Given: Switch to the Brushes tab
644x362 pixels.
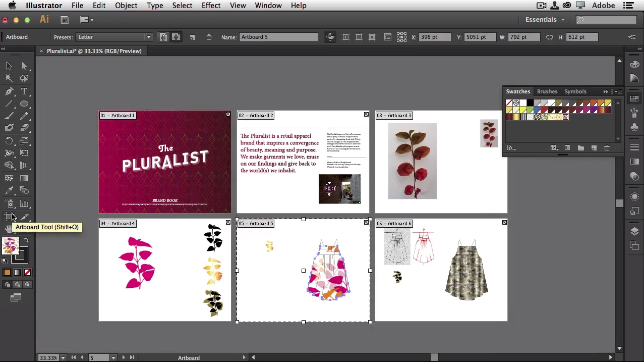Looking at the screenshot, I should 547,91.
